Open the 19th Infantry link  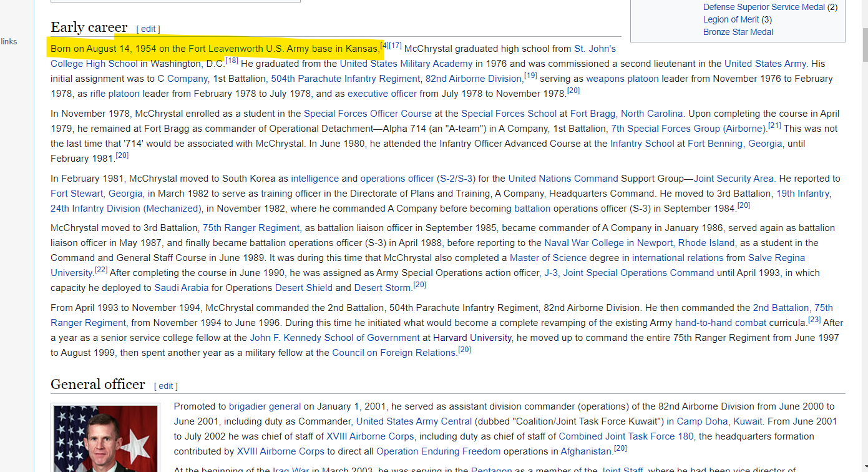(x=803, y=194)
